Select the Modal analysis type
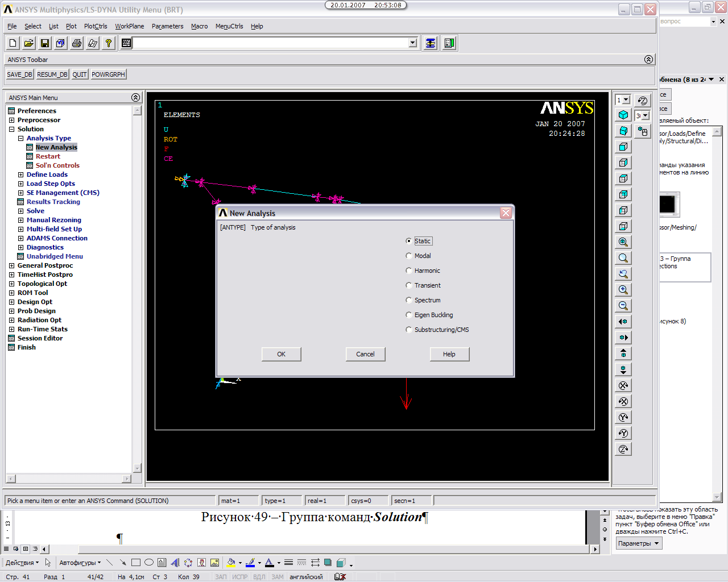The image size is (728, 582). 408,256
